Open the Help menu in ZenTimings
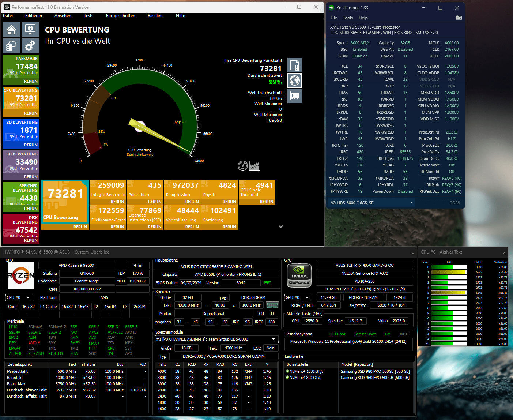 [363, 18]
